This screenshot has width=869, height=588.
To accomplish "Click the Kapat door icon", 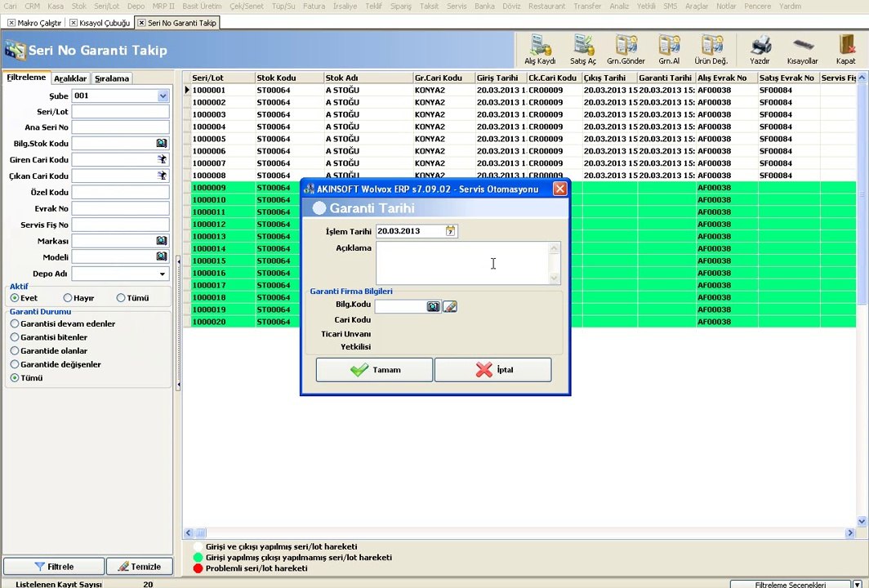I will (x=846, y=50).
